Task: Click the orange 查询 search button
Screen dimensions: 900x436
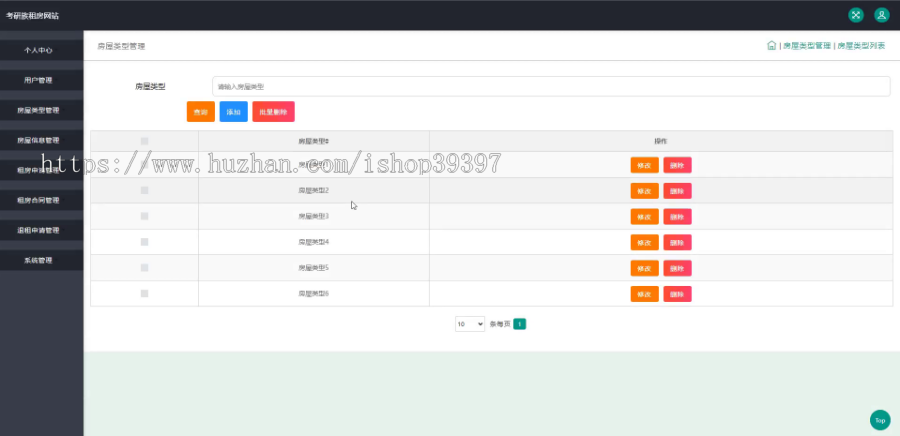Action: point(200,112)
